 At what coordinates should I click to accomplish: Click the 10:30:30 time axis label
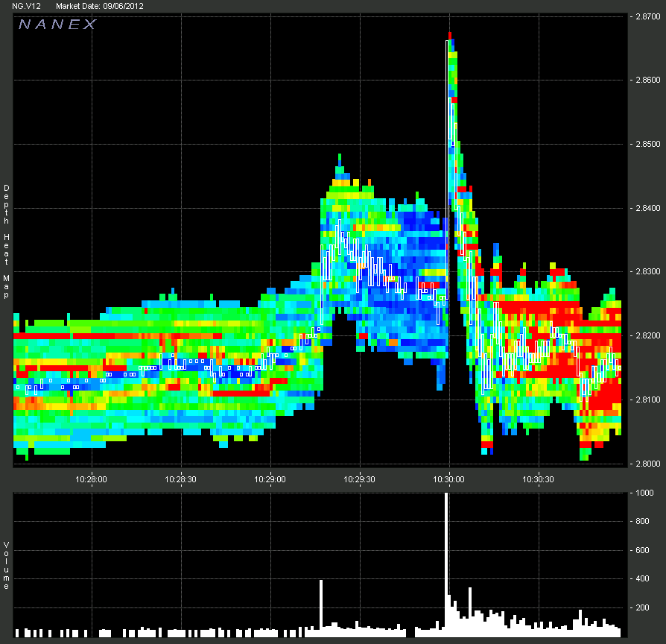pyautogui.click(x=538, y=479)
